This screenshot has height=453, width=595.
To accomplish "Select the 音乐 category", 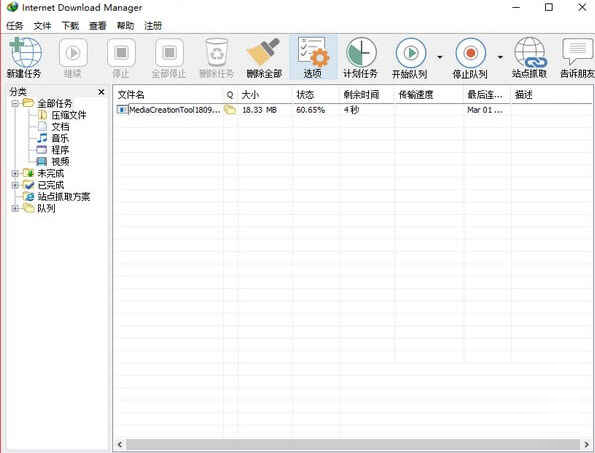I will tap(60, 138).
